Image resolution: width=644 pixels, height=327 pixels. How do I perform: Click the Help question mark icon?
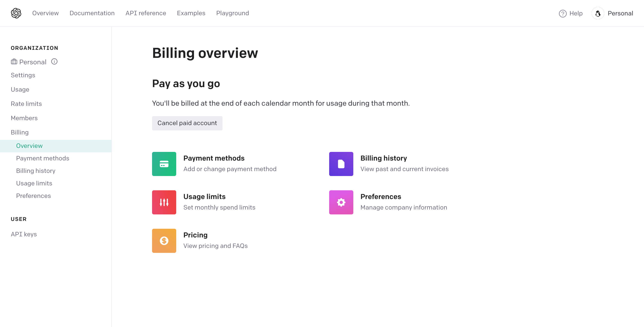(x=563, y=13)
